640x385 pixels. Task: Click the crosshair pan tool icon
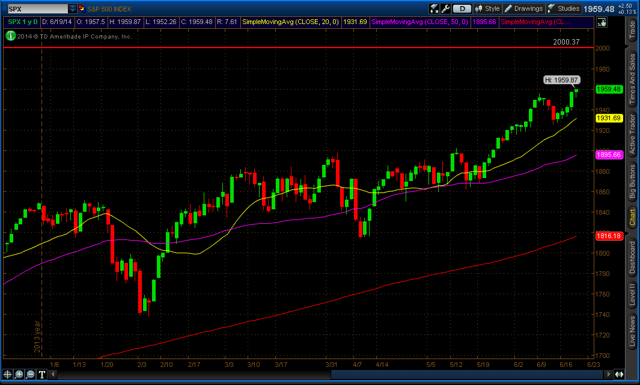7,374
